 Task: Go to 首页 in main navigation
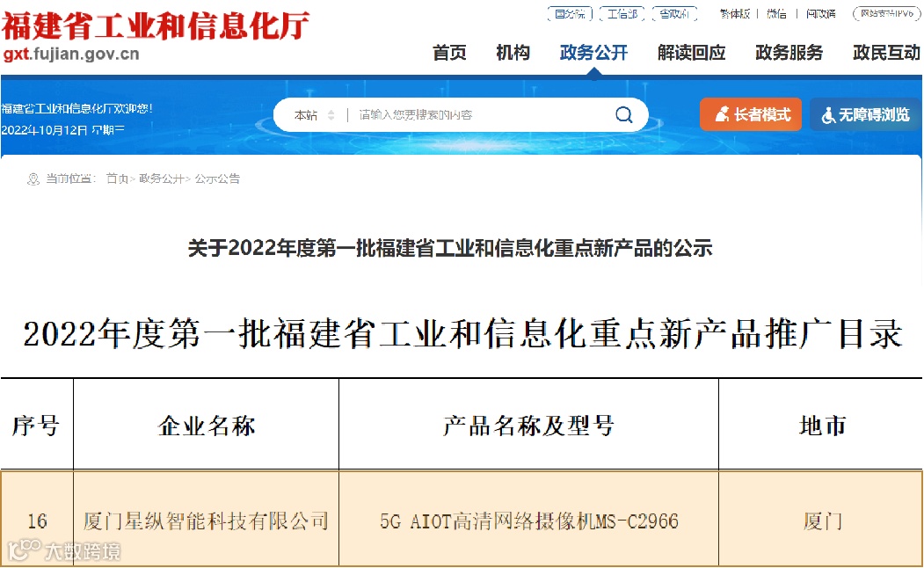[449, 53]
